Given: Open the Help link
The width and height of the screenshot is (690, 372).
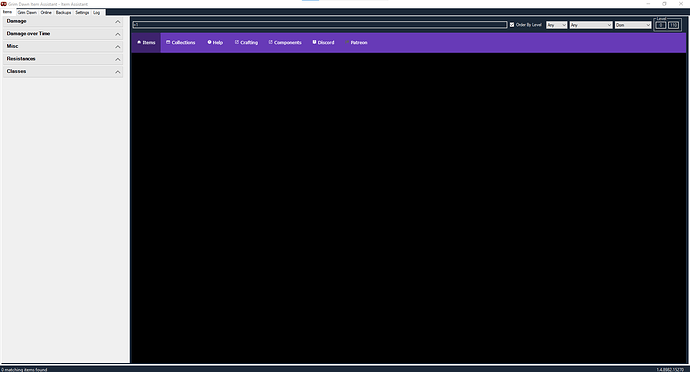Looking at the screenshot, I should (215, 43).
